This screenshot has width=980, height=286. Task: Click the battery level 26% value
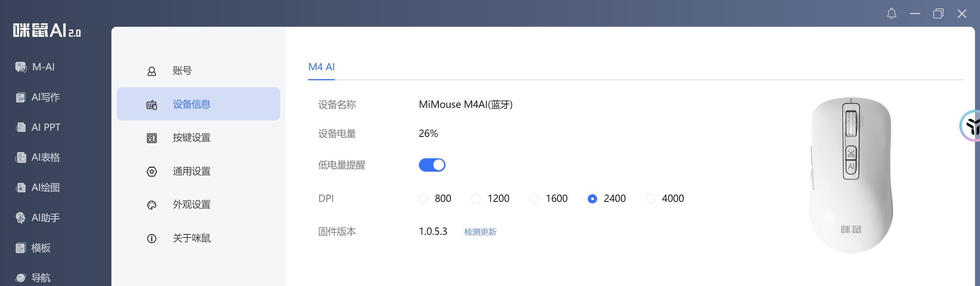[428, 133]
